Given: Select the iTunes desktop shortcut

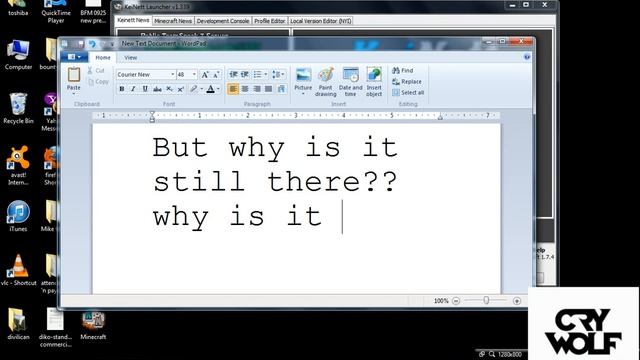Looking at the screenshot, I should click(18, 216).
